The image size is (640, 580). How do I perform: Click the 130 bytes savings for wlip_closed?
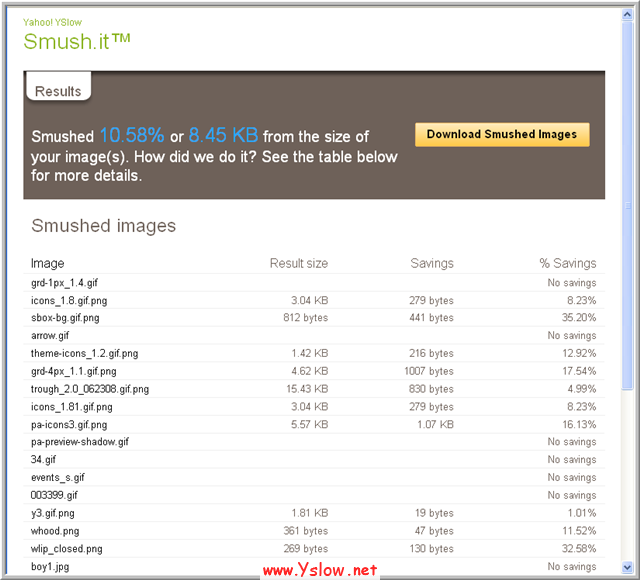pyautogui.click(x=432, y=549)
